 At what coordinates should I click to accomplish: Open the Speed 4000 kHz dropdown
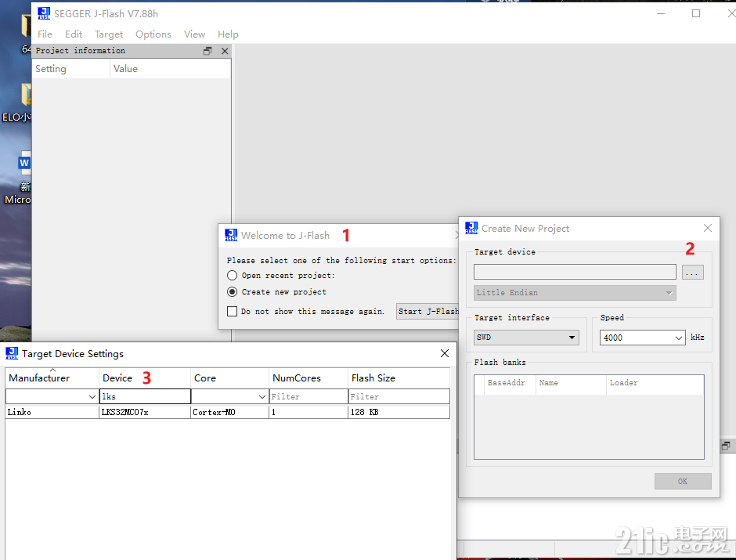pyautogui.click(x=642, y=338)
